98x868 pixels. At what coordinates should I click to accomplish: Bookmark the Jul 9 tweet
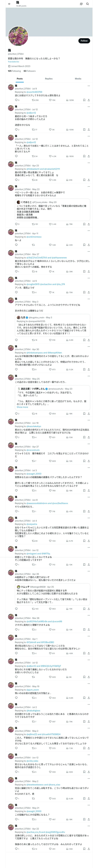[84, 100]
